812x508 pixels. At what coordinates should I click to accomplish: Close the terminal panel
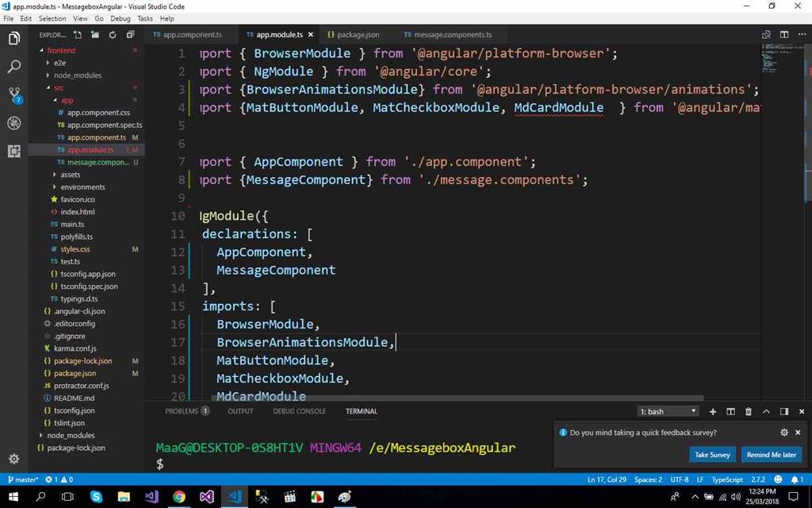[802, 412]
